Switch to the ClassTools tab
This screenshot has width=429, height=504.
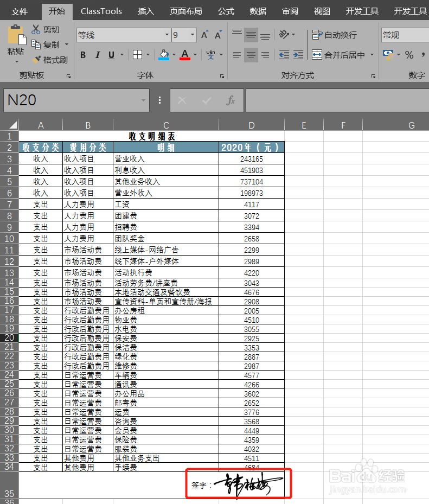(101, 11)
